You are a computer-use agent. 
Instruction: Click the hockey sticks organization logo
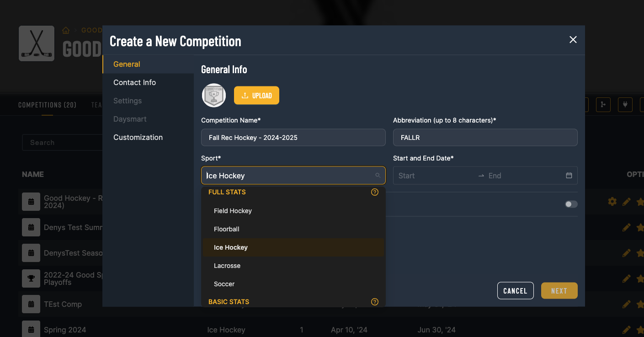tap(37, 43)
